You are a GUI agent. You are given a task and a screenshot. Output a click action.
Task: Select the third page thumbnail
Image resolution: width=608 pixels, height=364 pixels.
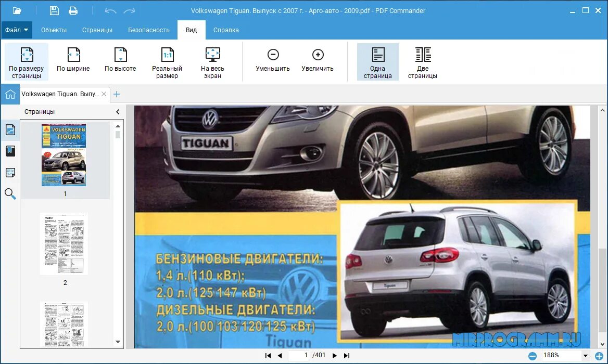pos(64,324)
